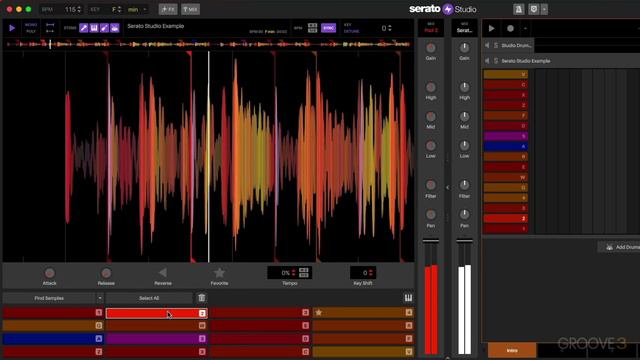
Task: Select the Intro scene tab
Action: [x=512, y=350]
